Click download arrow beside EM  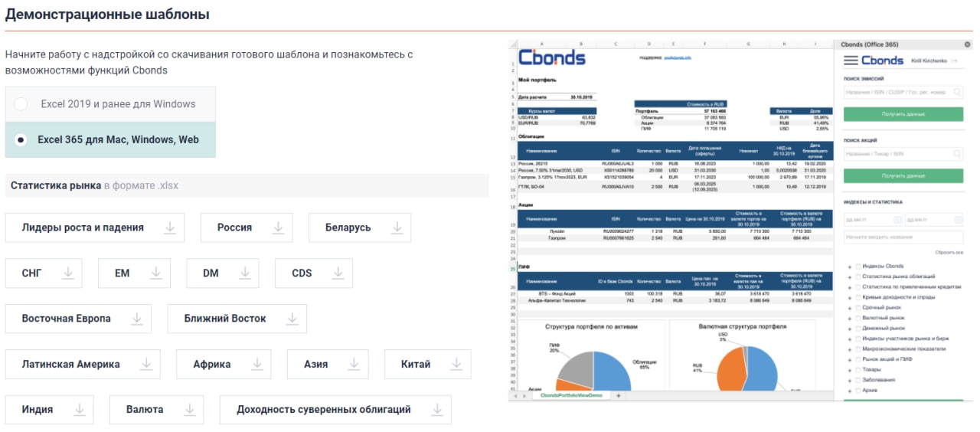tap(155, 273)
